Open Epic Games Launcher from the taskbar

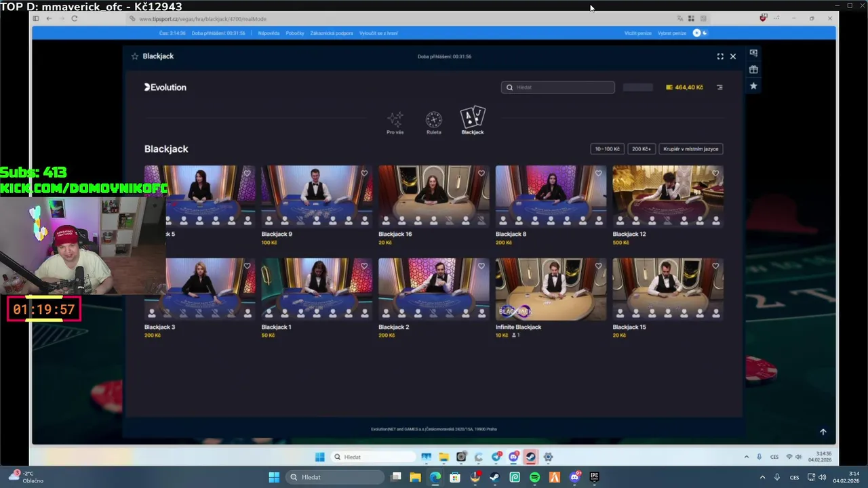click(594, 477)
